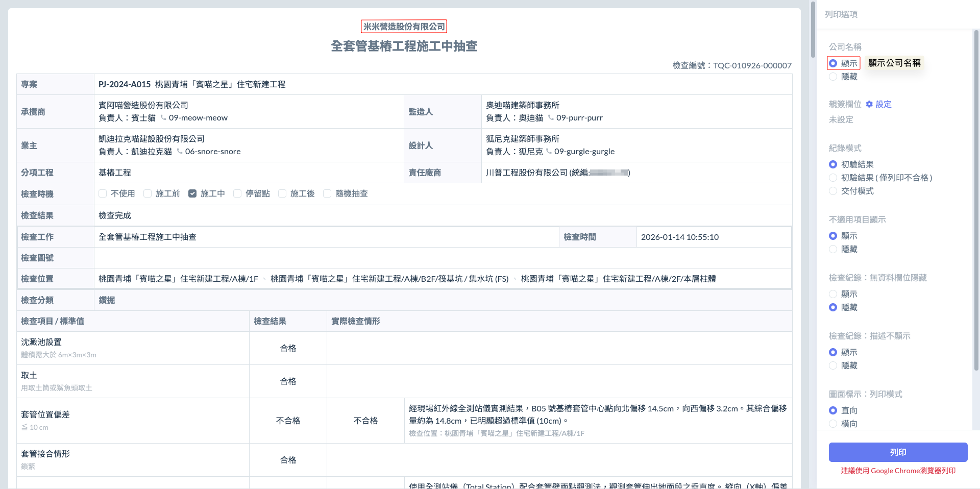Select 顯示 radio under 公司名稱
The height and width of the screenshot is (489, 980).
click(x=833, y=63)
